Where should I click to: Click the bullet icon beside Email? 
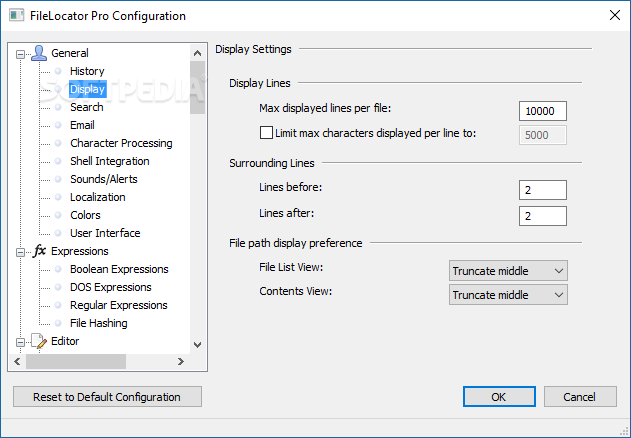[58, 125]
